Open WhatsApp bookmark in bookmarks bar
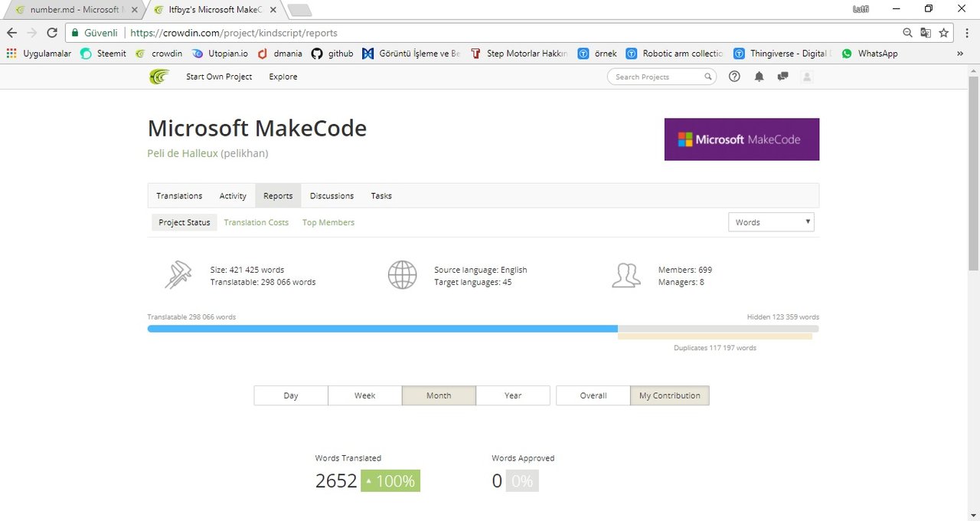Viewport: 980px width, 521px height. point(869,54)
